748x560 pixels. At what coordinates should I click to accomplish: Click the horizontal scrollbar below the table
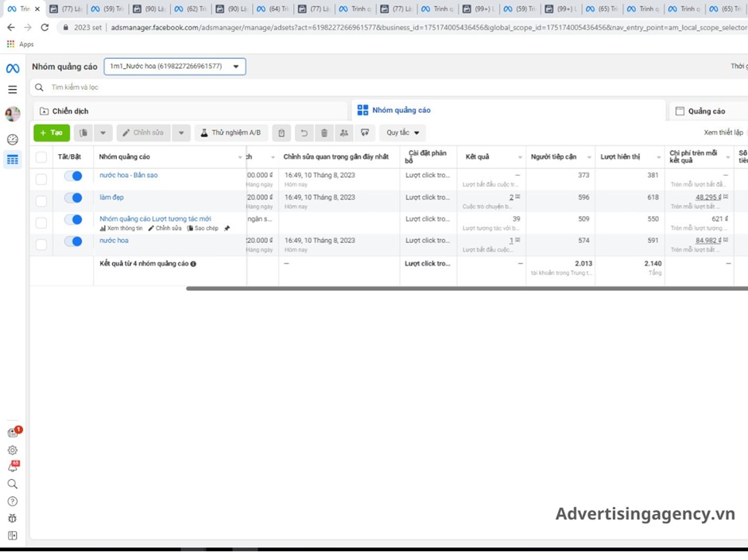(x=467, y=289)
